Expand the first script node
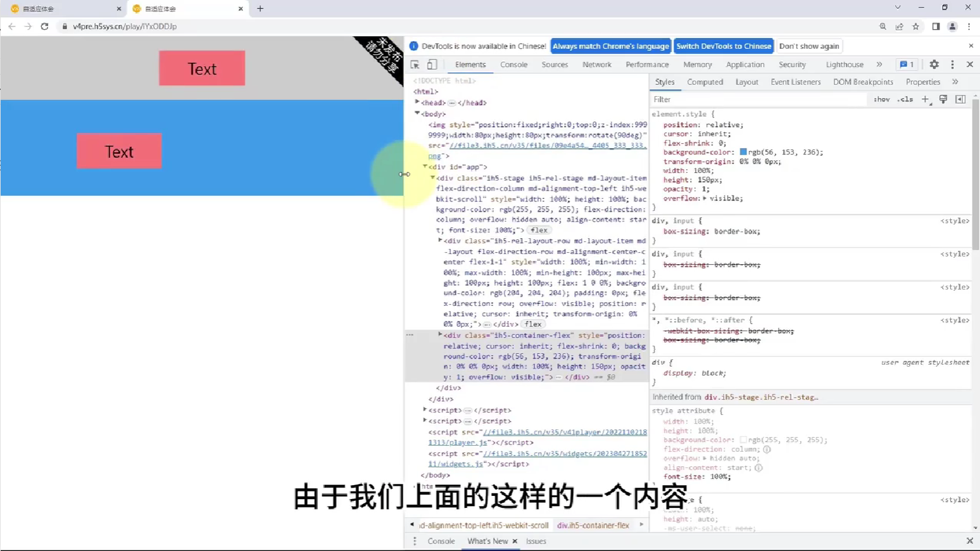The image size is (980, 551). click(x=425, y=410)
